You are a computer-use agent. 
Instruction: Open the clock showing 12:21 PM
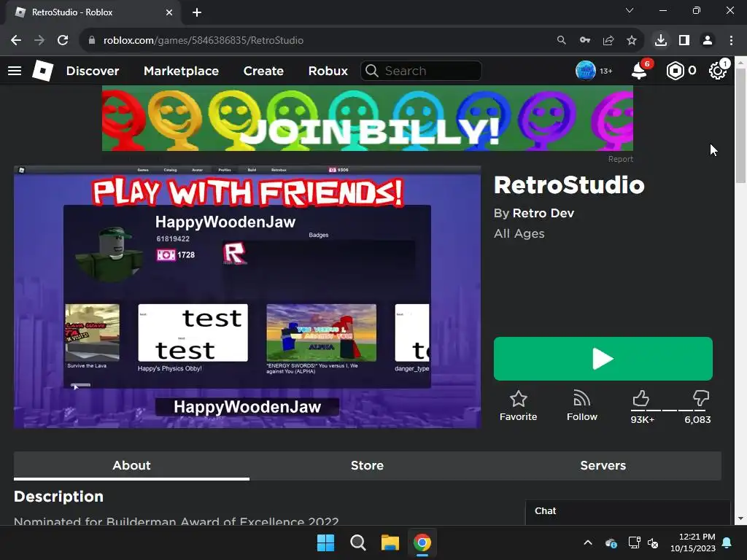pyautogui.click(x=693, y=542)
